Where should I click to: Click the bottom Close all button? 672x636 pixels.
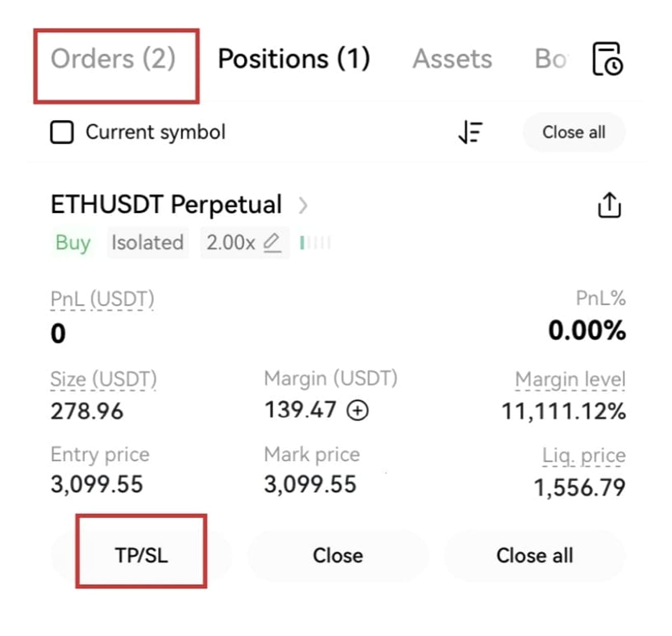(535, 556)
